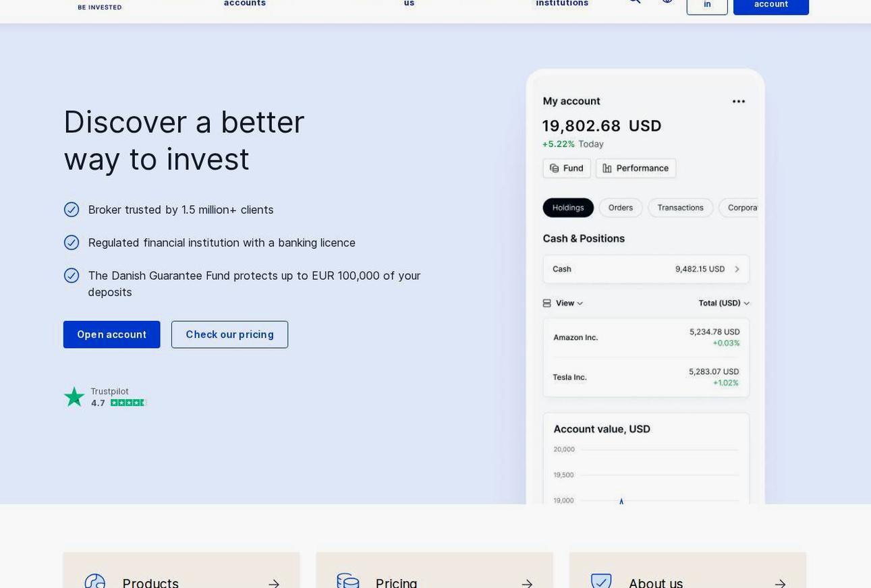Click the 'Account value, USD' chart title
Image resolution: width=871 pixels, height=588 pixels.
pyautogui.click(x=602, y=429)
